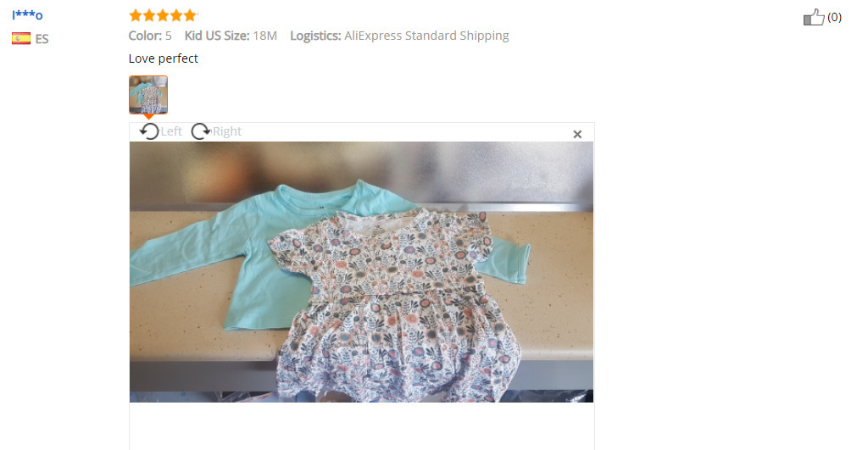Image resolution: width=868 pixels, height=450 pixels.
Task: Click the thumbs-up helpful icon
Action: (814, 17)
